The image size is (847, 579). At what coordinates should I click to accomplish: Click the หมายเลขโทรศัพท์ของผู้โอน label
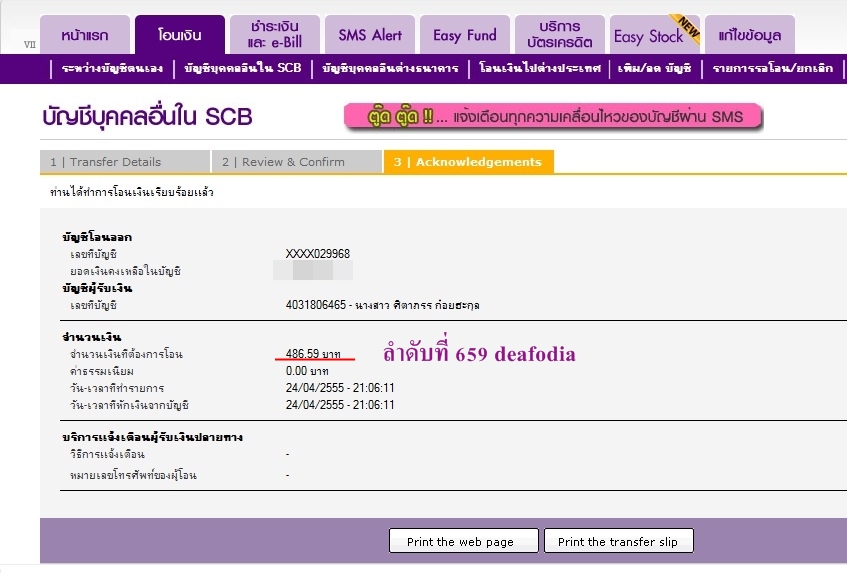tap(133, 475)
